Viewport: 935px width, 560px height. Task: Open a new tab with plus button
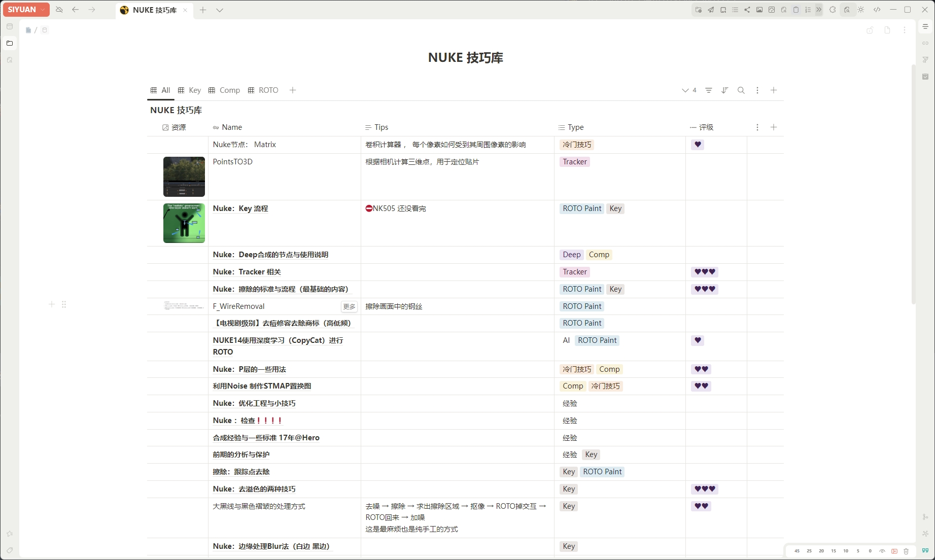[x=203, y=10]
